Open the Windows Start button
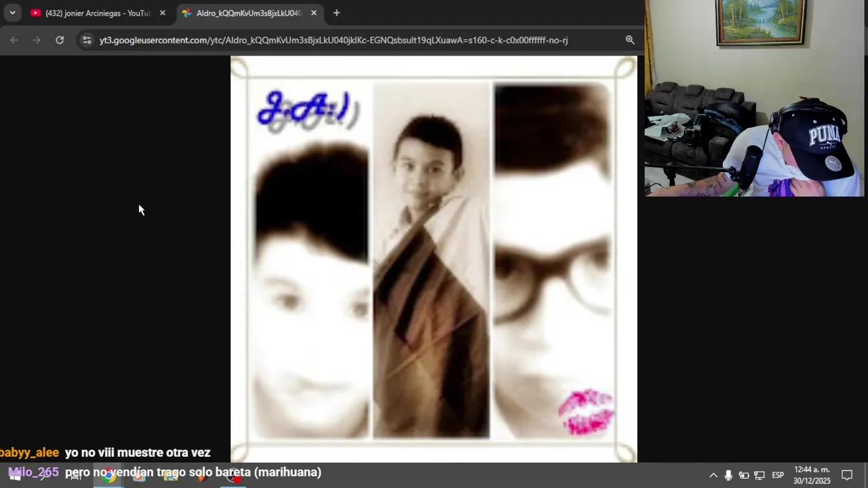 pos(14,475)
